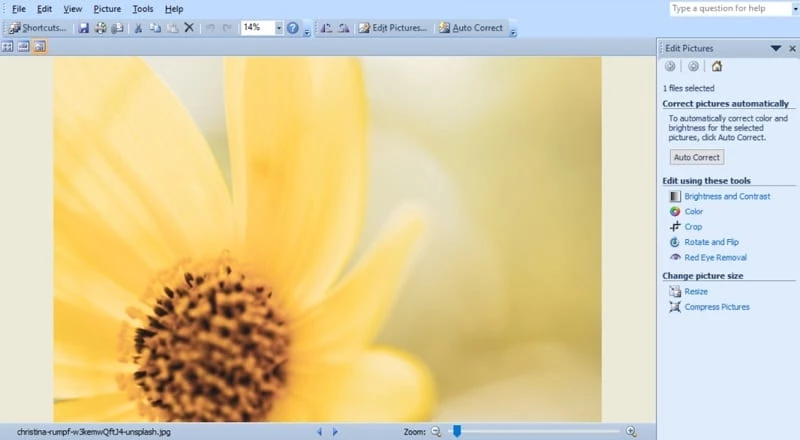Image resolution: width=800 pixels, height=440 pixels.
Task: Open the Edit Pictures task pane dropdown arrow
Action: click(x=776, y=48)
